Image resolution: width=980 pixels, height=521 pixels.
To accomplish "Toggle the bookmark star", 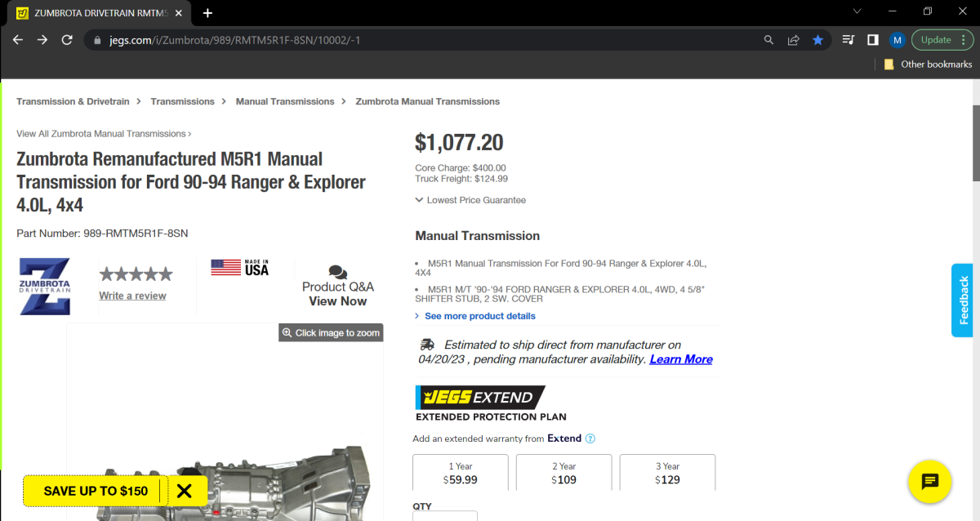I will [x=817, y=39].
